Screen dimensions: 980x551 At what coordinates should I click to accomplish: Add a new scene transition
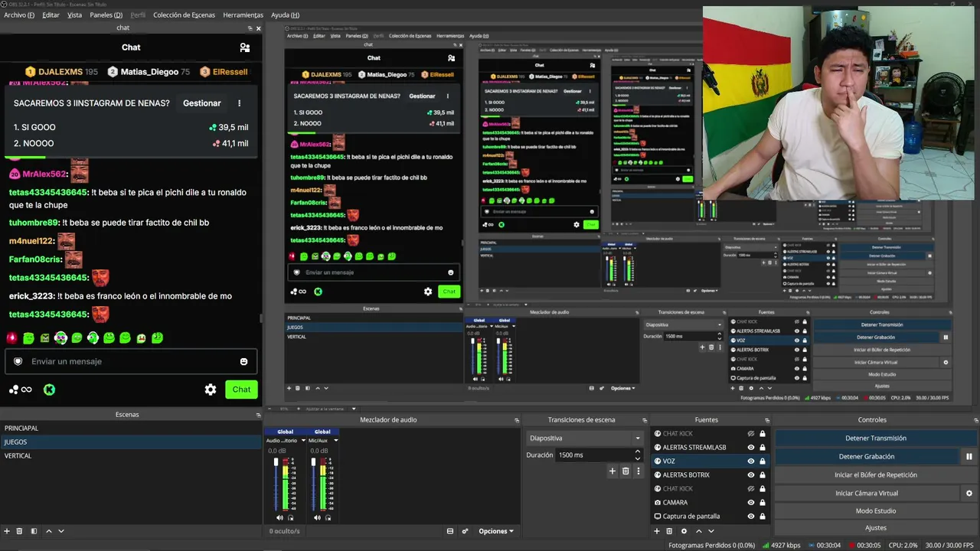pos(612,471)
